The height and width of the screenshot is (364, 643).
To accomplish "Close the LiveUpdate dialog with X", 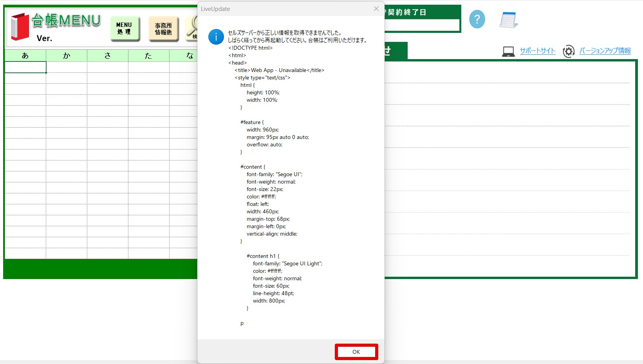I will point(376,9).
